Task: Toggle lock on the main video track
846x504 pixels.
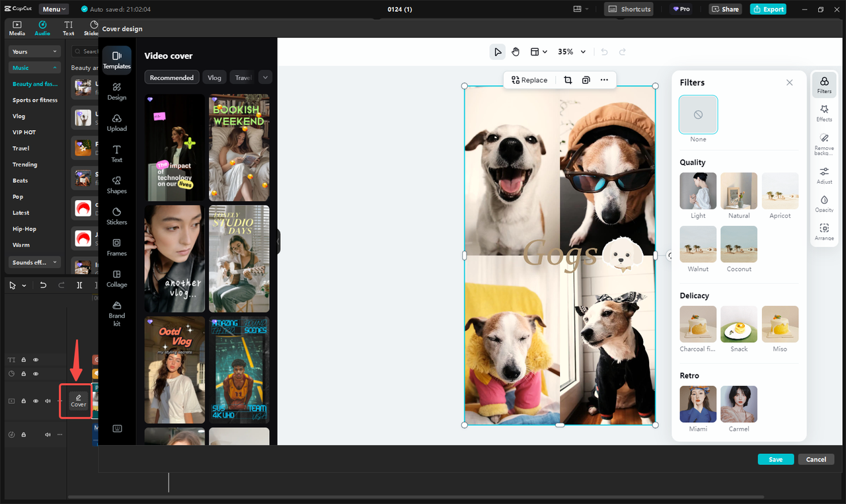Action: 24,401
